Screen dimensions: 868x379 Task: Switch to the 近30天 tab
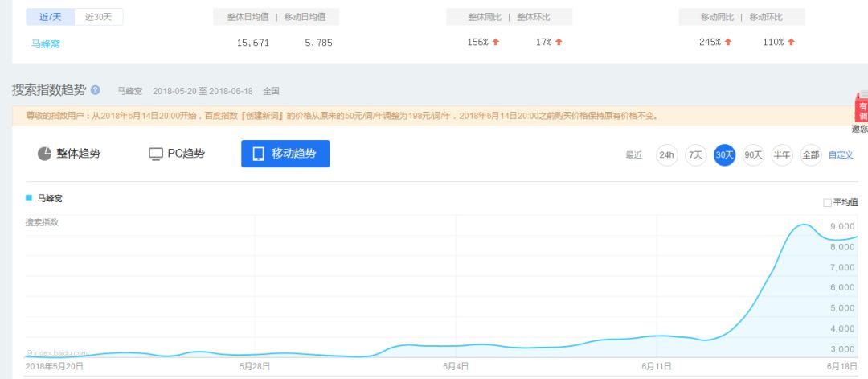pyautogui.click(x=99, y=17)
